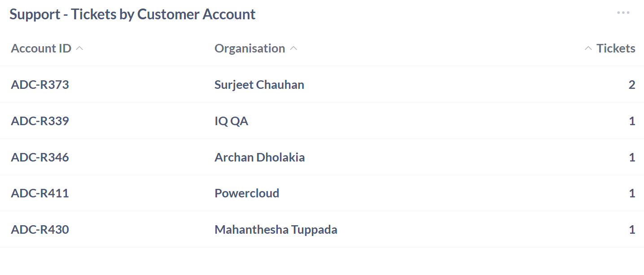
Task: Open the card's three-dot options menu
Action: (x=623, y=13)
